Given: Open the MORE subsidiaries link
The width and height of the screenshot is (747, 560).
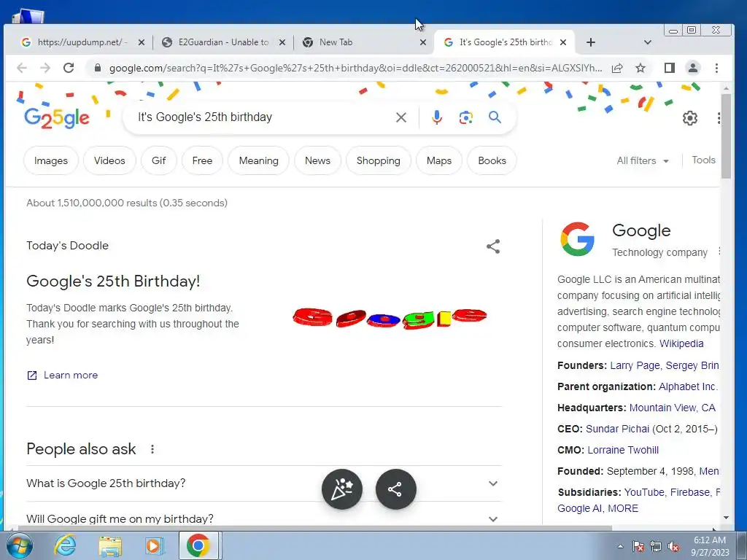Looking at the screenshot, I should [623, 508].
